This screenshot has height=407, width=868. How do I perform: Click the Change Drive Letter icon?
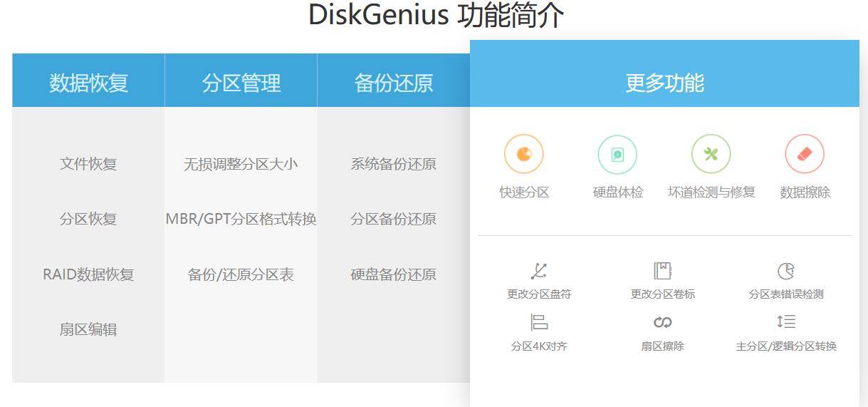point(539,271)
